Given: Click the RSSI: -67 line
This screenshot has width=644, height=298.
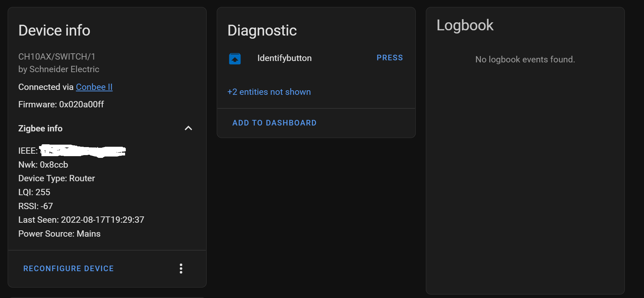Looking at the screenshot, I should pyautogui.click(x=36, y=206).
